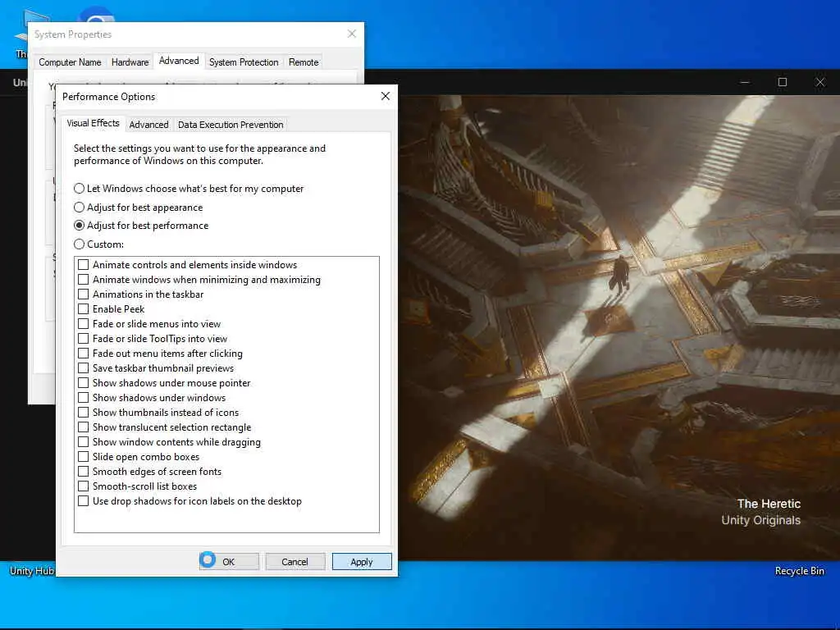Apply the performance settings
This screenshot has width=840, height=630.
[362, 561]
